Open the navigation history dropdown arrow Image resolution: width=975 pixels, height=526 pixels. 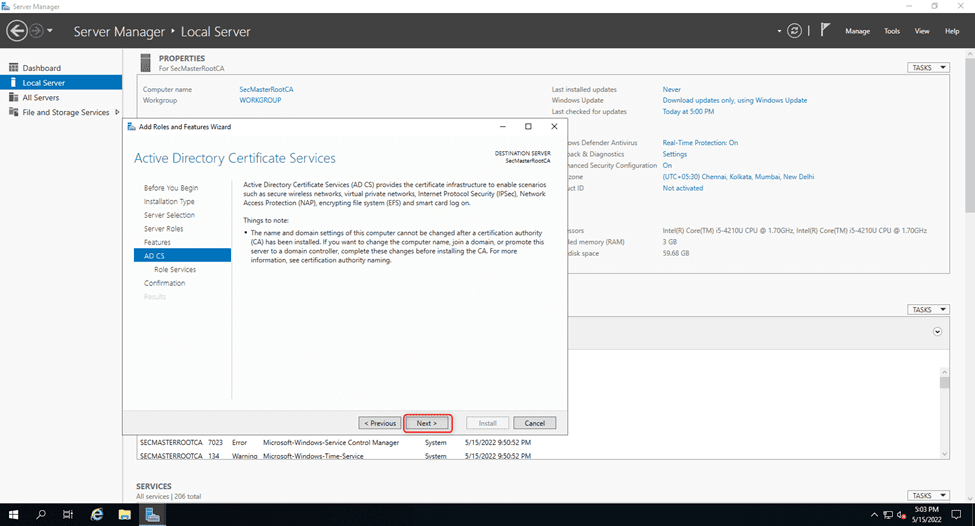point(50,30)
